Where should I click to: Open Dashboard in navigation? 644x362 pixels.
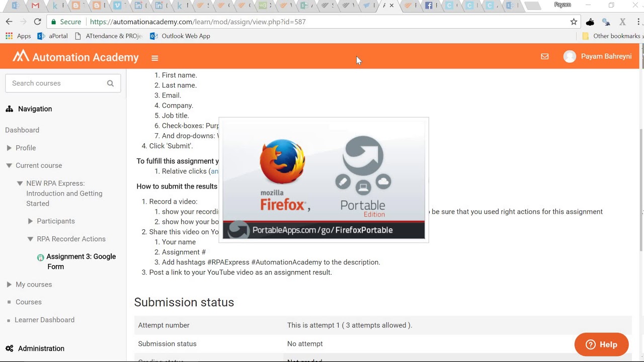click(x=22, y=130)
